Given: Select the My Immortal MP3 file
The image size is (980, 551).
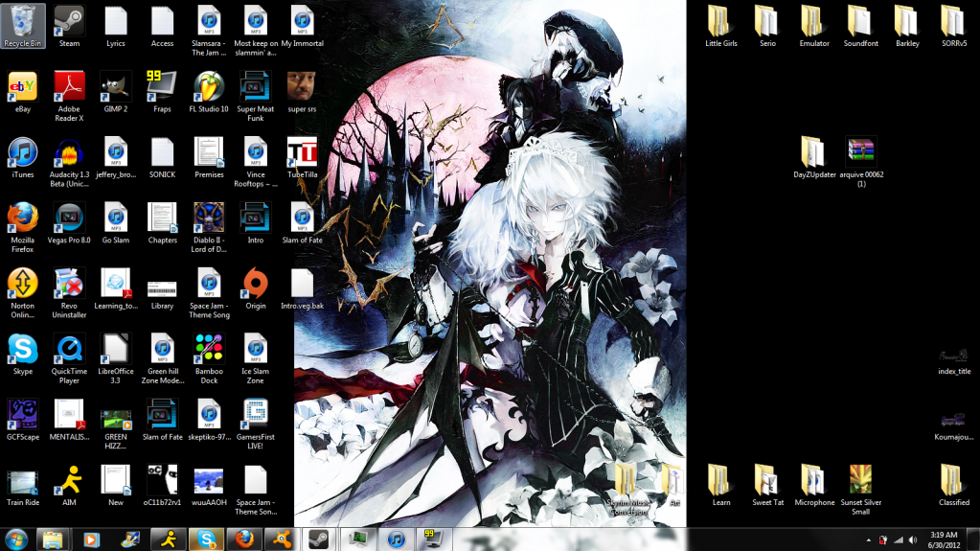Looking at the screenshot, I should coord(302,26).
